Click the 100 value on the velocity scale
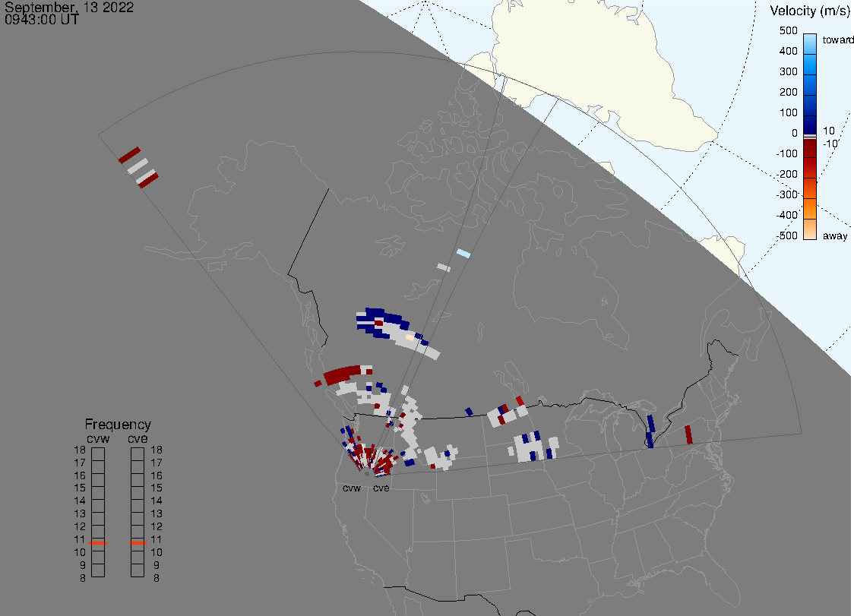854x616 pixels. [x=788, y=112]
